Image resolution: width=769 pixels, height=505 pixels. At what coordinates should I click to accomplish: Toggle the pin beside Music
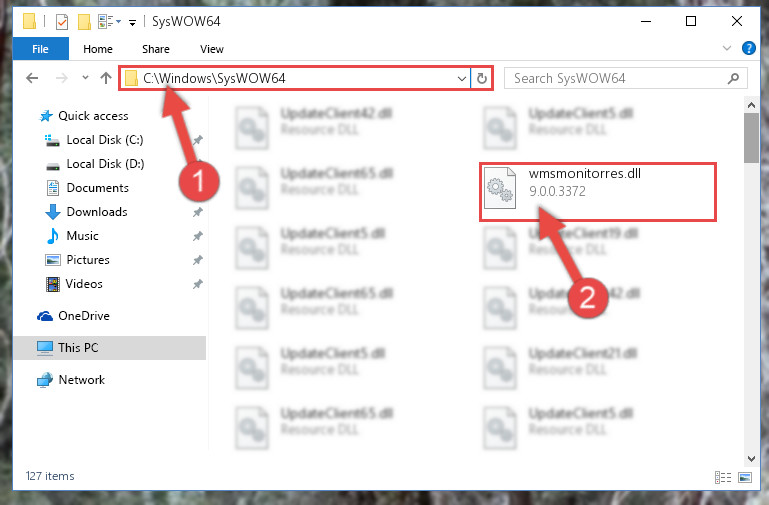[198, 236]
